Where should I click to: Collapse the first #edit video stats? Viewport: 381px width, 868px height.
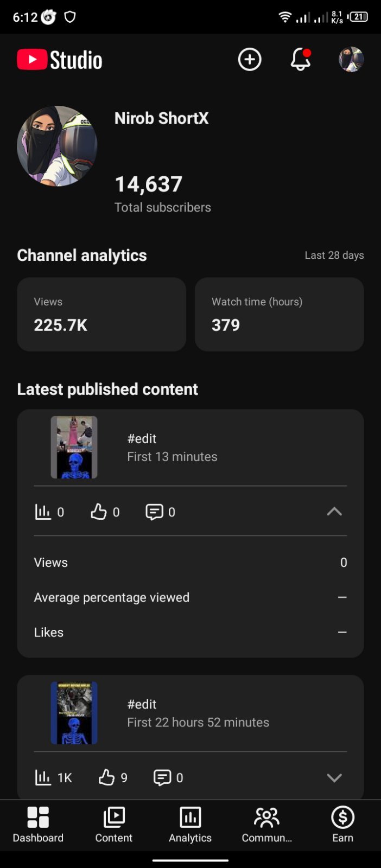[334, 512]
